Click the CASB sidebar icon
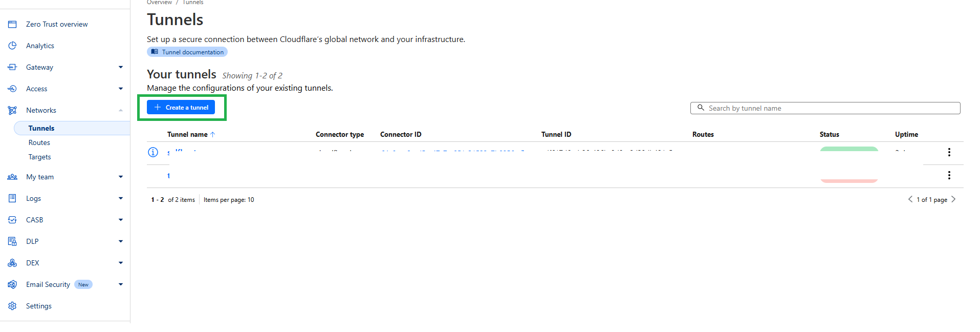980x332 pixels. tap(12, 220)
